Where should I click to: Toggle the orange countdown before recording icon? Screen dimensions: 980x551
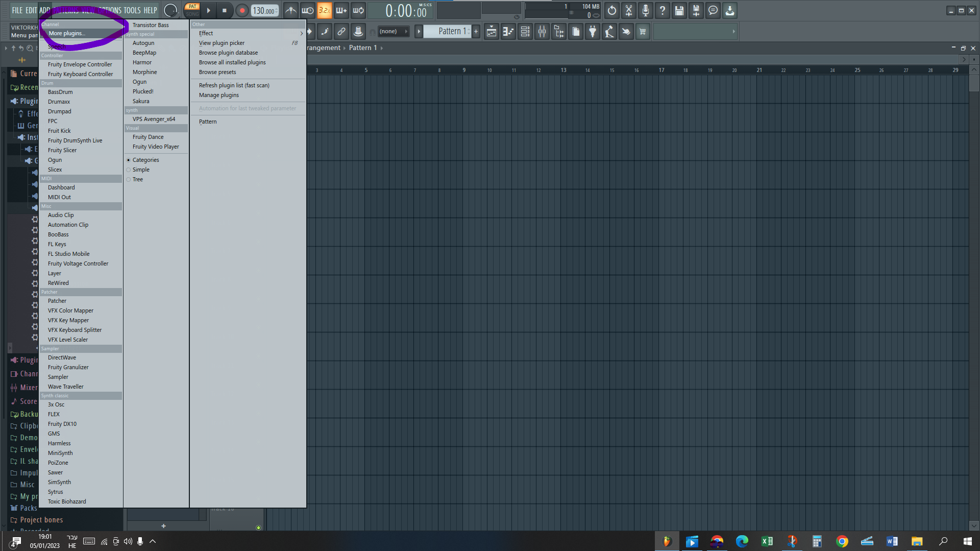(x=324, y=10)
